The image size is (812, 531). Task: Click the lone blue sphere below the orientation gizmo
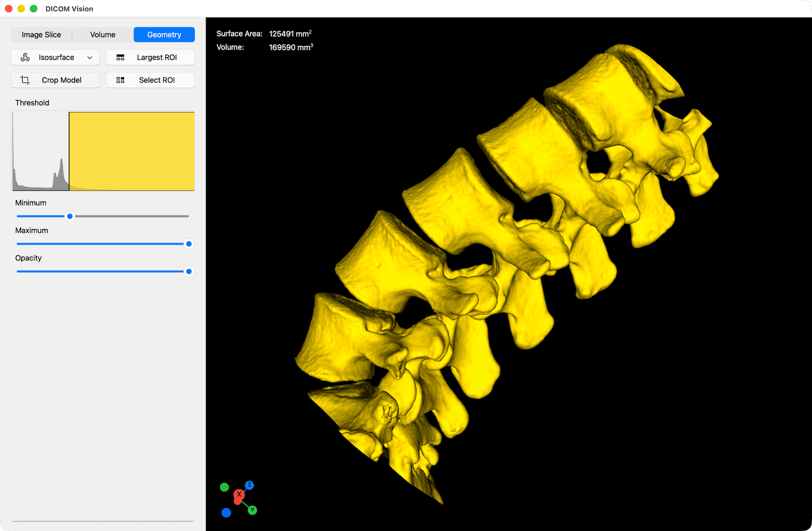click(x=226, y=512)
